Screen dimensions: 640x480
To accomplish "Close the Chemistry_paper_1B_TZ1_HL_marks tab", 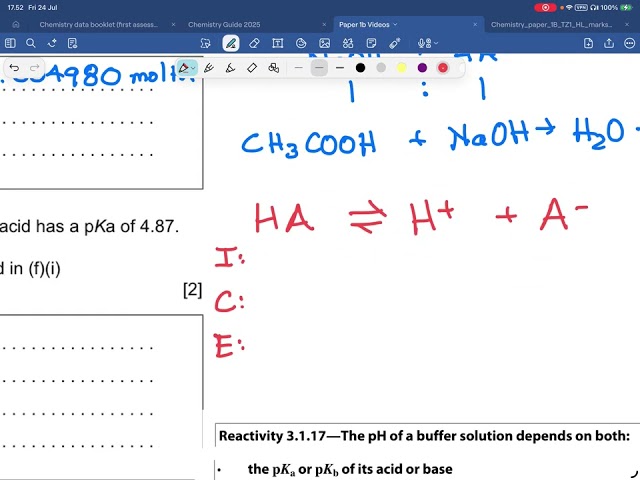I will click(627, 24).
